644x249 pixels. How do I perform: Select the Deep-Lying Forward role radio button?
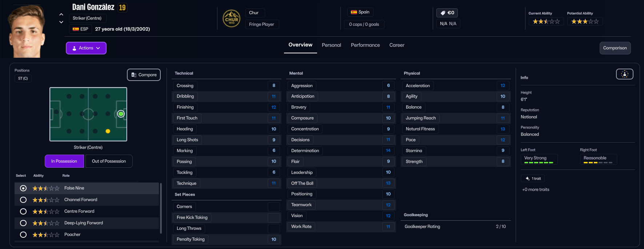click(x=23, y=223)
